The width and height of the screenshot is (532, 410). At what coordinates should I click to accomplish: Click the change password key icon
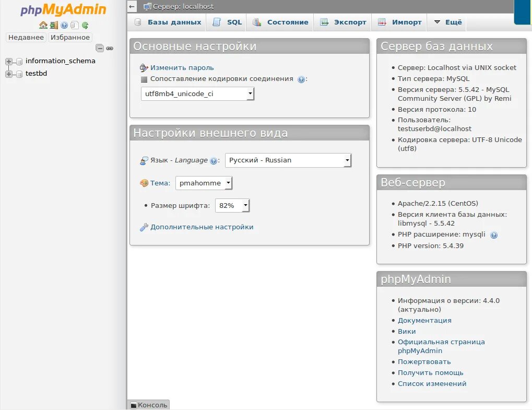(x=144, y=68)
